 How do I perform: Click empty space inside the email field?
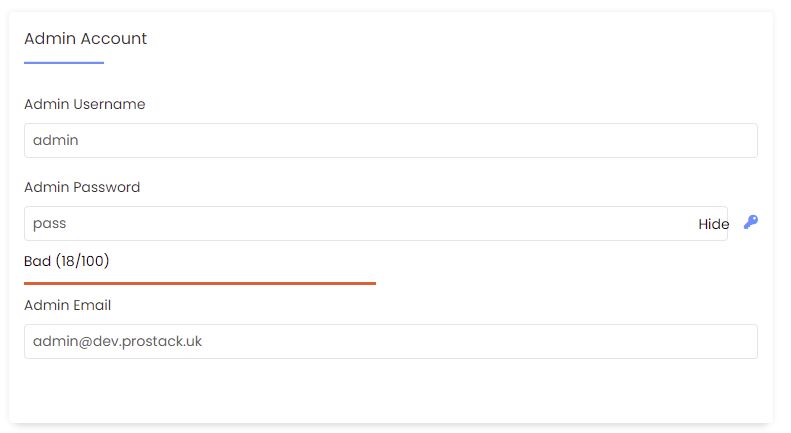pos(479,342)
